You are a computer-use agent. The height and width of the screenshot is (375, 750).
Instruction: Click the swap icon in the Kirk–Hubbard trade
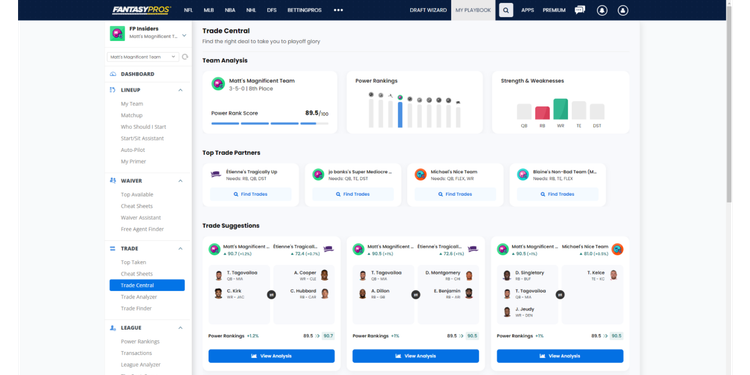coord(271,295)
